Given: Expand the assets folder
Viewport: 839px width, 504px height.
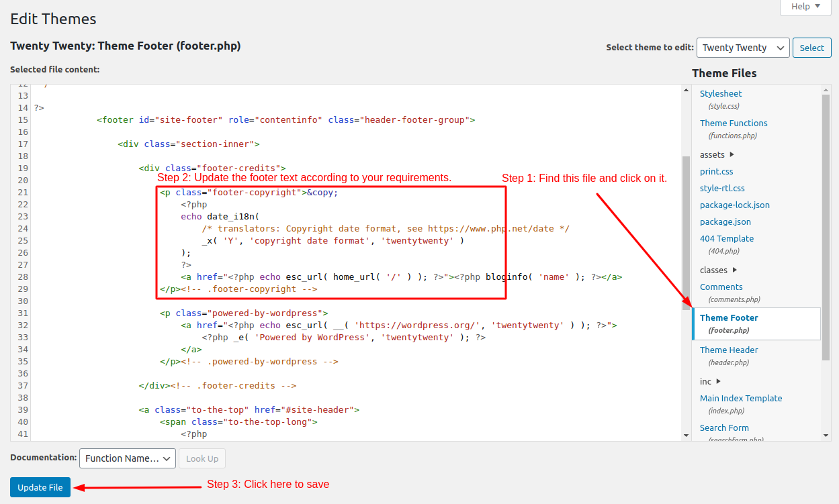Looking at the screenshot, I should point(717,155).
